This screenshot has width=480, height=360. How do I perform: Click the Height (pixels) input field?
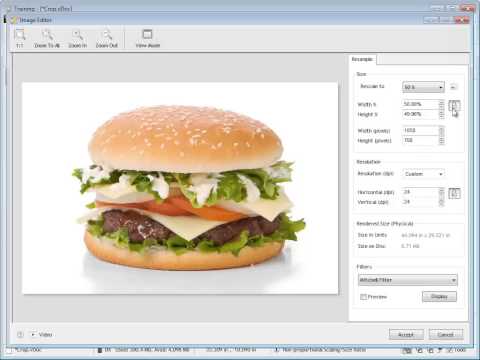[x=420, y=140]
